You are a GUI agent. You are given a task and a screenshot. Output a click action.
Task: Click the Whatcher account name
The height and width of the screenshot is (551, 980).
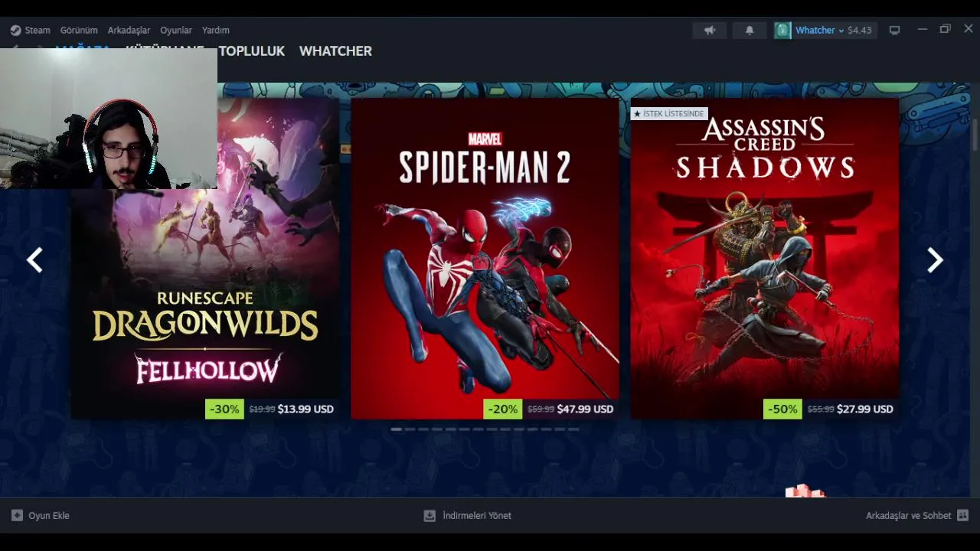click(815, 31)
